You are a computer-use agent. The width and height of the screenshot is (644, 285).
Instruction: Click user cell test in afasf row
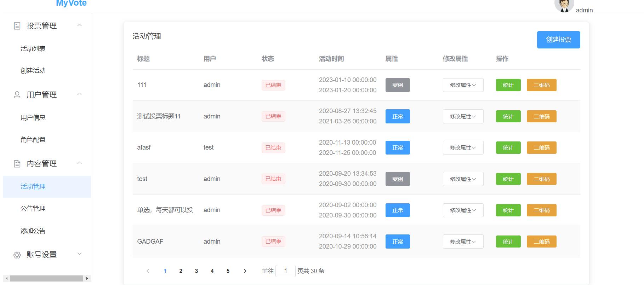click(209, 147)
